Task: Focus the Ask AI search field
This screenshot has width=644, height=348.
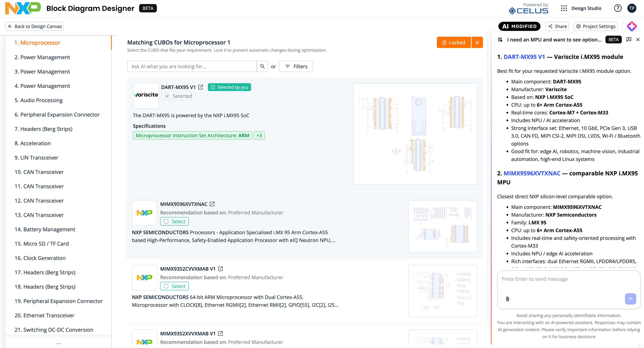Action: point(192,66)
